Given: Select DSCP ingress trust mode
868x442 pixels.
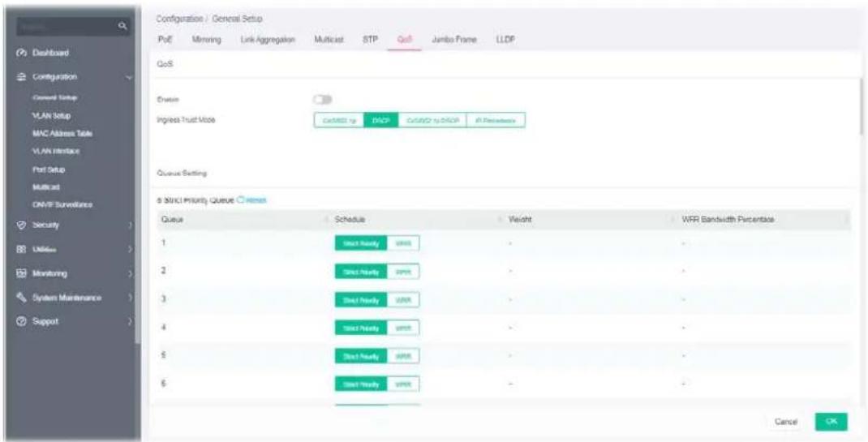Looking at the screenshot, I should click(x=380, y=120).
